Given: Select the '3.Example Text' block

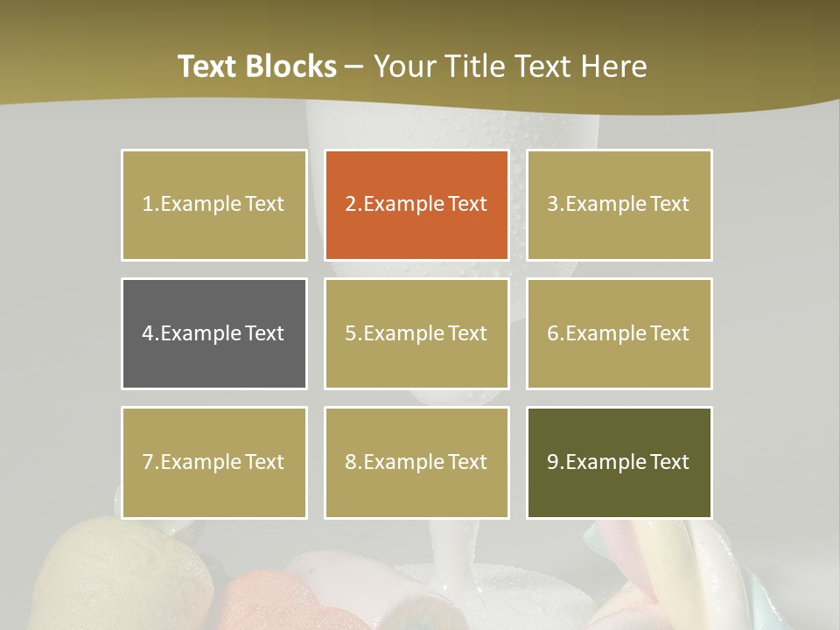Looking at the screenshot, I should [x=619, y=205].
